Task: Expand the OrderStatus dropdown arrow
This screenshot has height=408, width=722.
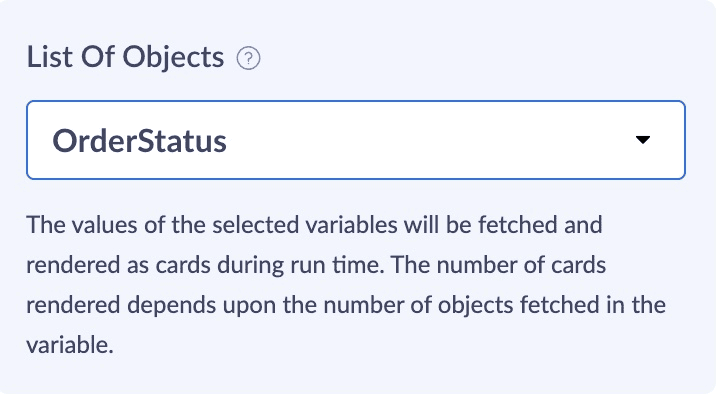Action: pyautogui.click(x=643, y=140)
